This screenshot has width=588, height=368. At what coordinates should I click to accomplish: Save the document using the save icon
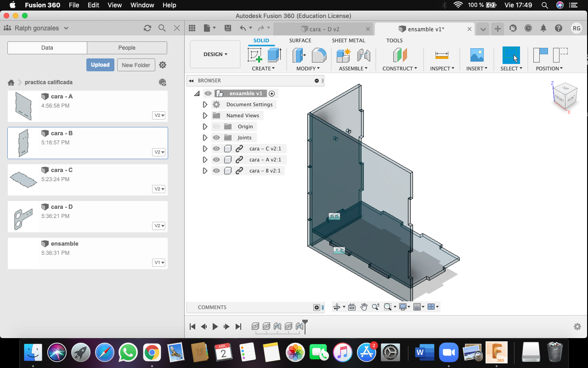click(x=228, y=29)
